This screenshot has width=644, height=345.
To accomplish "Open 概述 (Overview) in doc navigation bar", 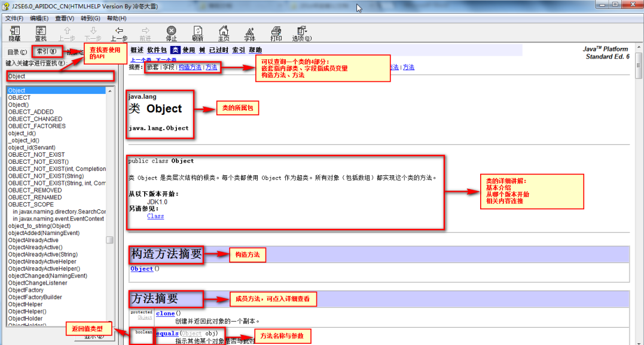I will point(137,50).
